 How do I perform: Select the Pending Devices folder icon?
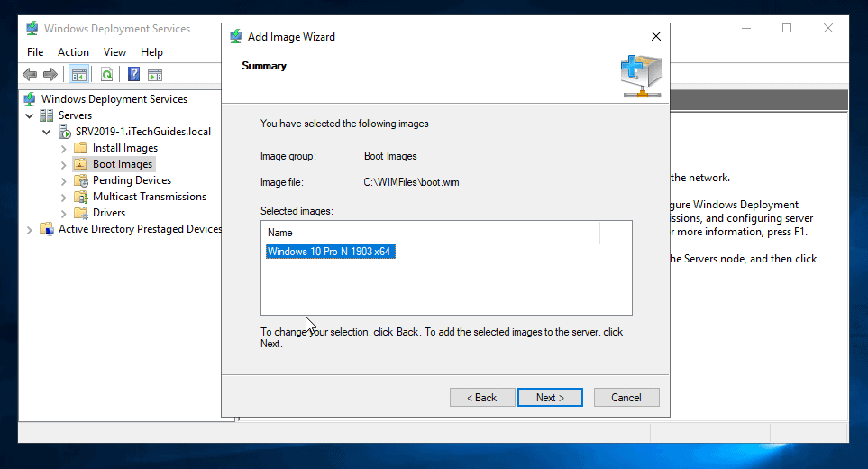(x=80, y=180)
